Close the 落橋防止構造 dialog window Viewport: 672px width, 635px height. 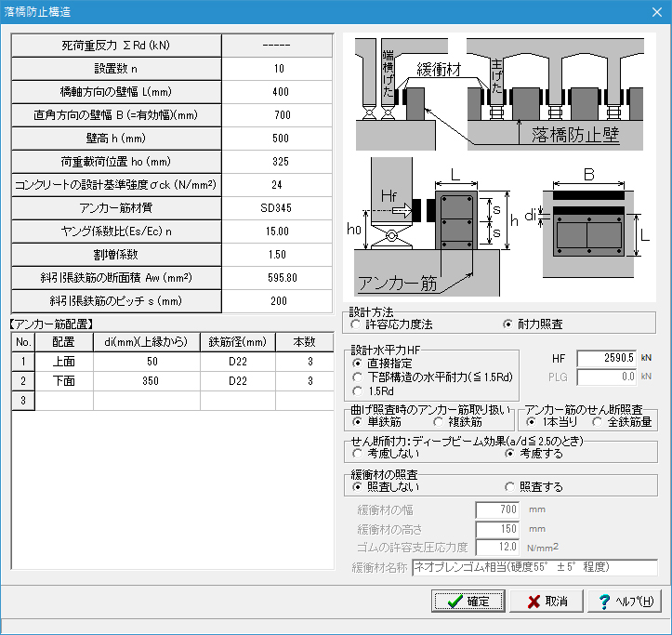pyautogui.click(x=653, y=13)
